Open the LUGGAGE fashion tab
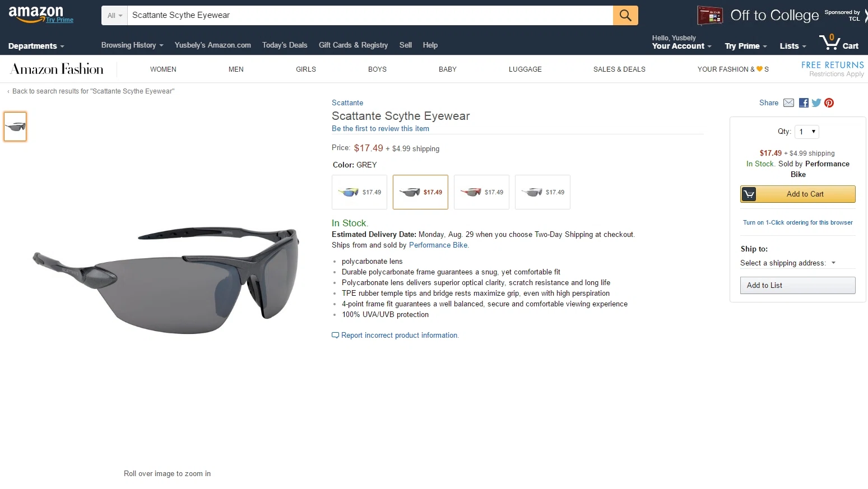Image resolution: width=868 pixels, height=489 pixels. tap(525, 69)
